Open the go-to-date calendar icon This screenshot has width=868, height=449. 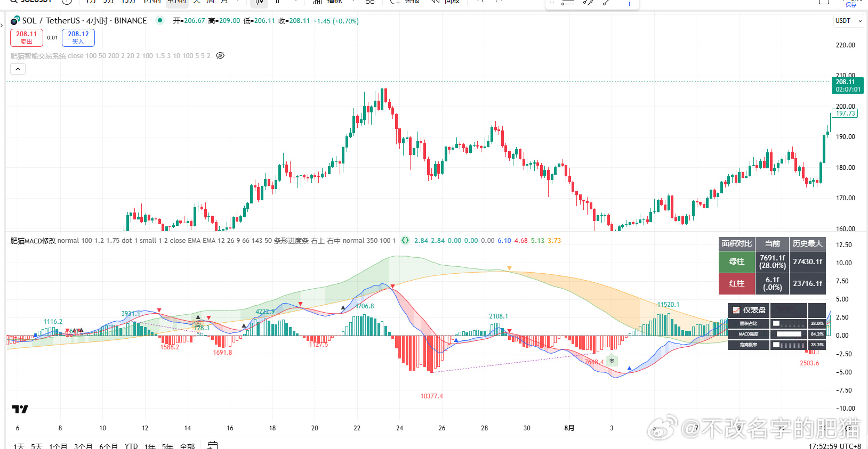tap(212, 445)
